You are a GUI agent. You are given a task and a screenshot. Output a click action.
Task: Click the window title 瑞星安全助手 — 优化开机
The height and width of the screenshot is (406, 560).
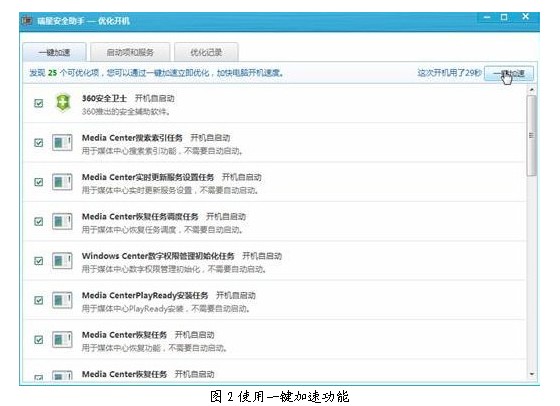pyautogui.click(x=83, y=21)
